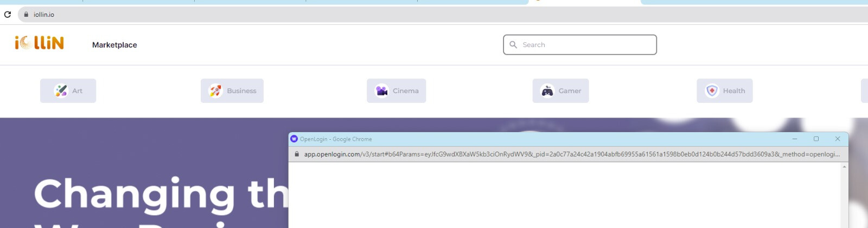The height and width of the screenshot is (228, 868).
Task: Click the lock icon beside iollin.io
Action: click(x=26, y=15)
